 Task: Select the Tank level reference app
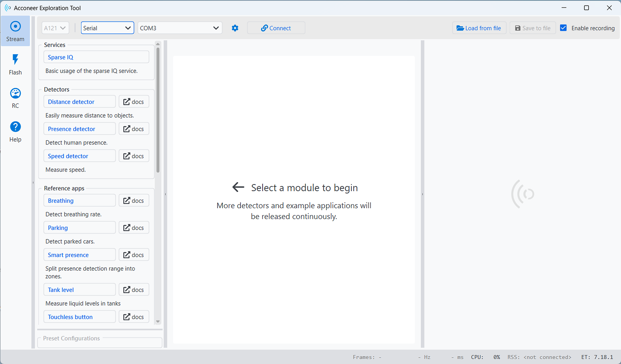tap(80, 290)
